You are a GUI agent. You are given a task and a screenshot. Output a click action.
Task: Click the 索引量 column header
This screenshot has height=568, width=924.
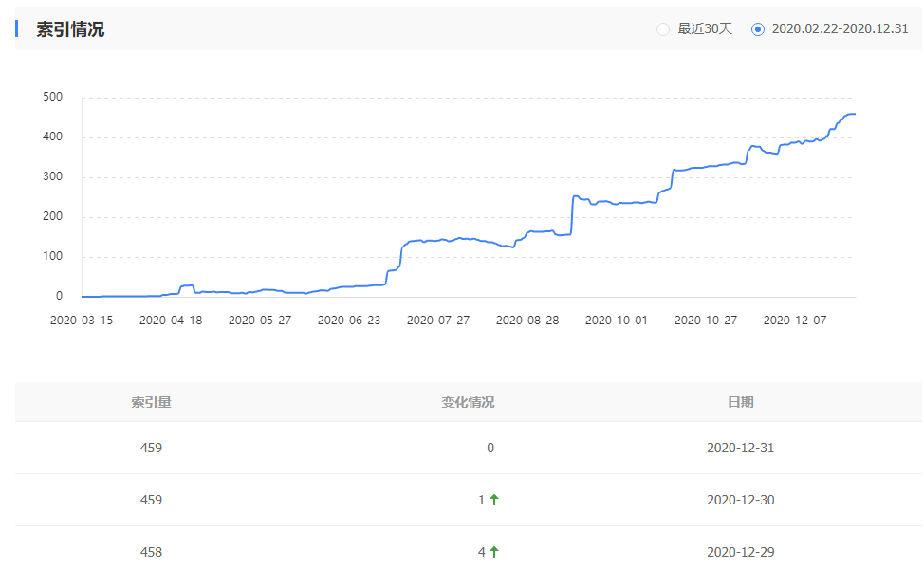pos(151,402)
